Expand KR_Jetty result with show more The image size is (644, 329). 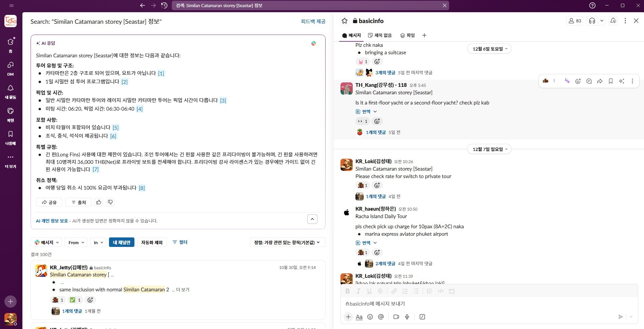[183, 290]
